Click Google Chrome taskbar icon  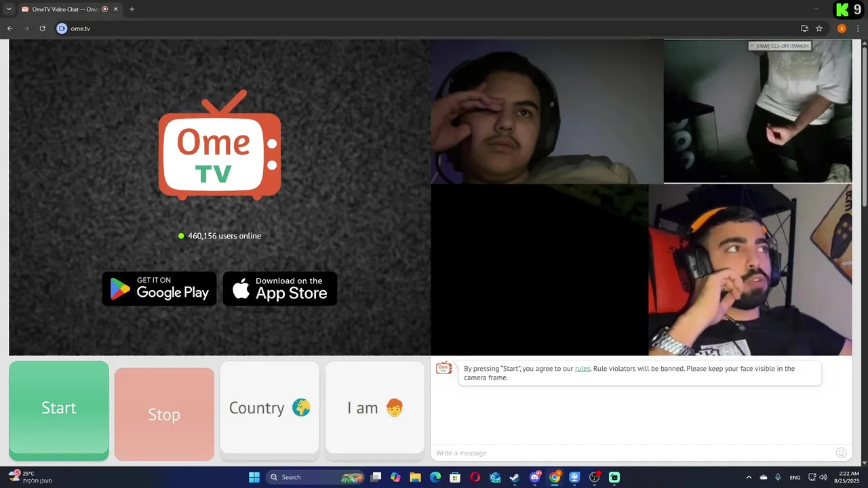pyautogui.click(x=555, y=477)
